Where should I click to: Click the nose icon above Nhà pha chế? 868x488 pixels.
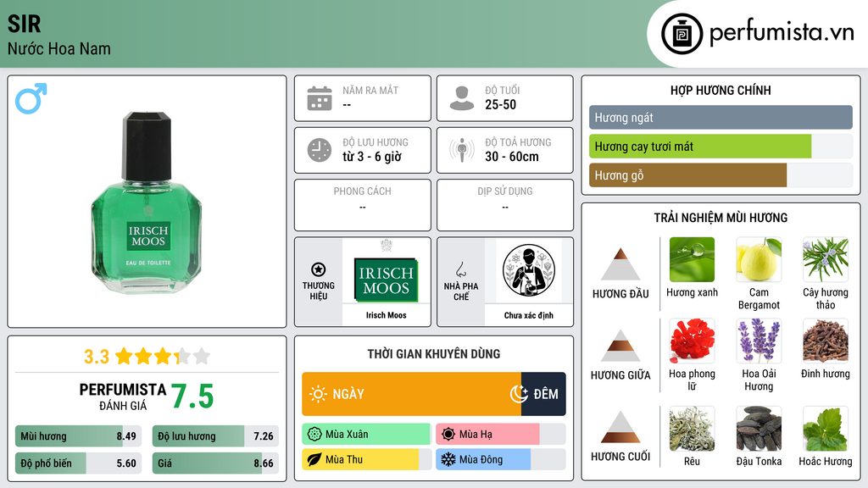[460, 269]
